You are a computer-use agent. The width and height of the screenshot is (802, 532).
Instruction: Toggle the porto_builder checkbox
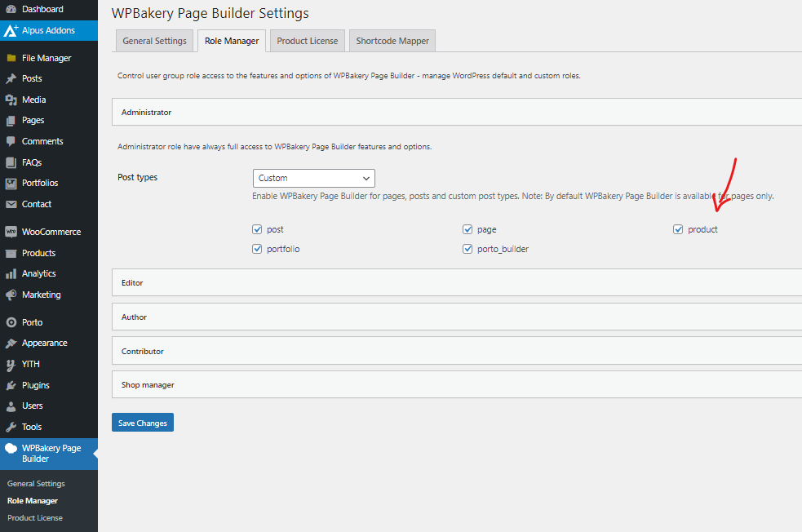(467, 249)
